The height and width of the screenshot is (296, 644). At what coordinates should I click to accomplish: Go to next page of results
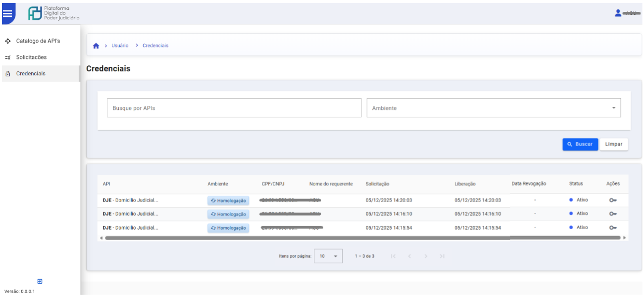[x=425, y=256]
